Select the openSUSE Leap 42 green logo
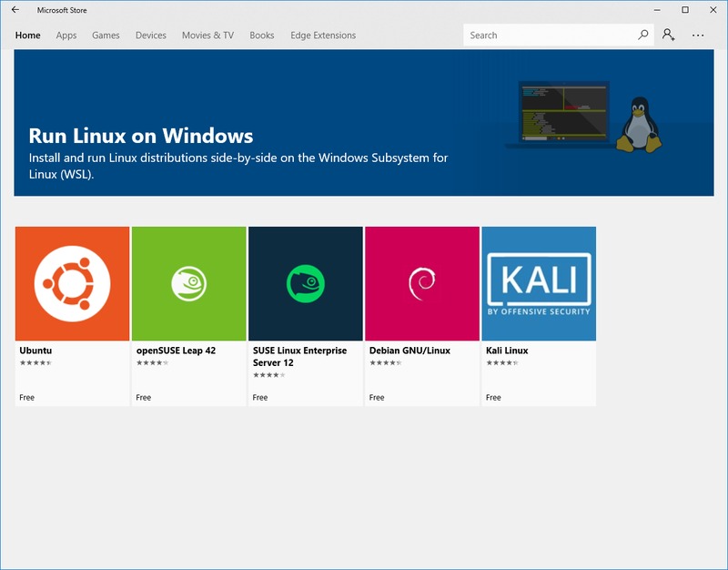This screenshot has width=728, height=570. click(189, 283)
